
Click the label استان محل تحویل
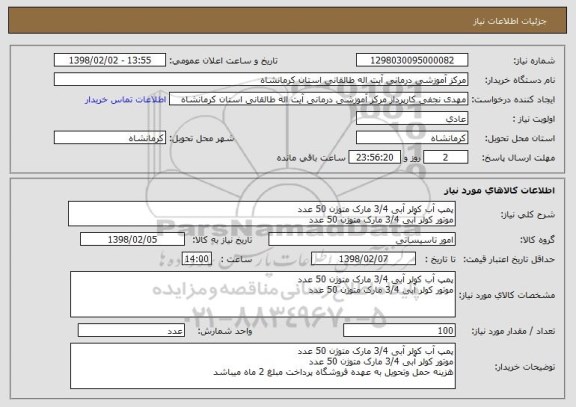click(520, 138)
